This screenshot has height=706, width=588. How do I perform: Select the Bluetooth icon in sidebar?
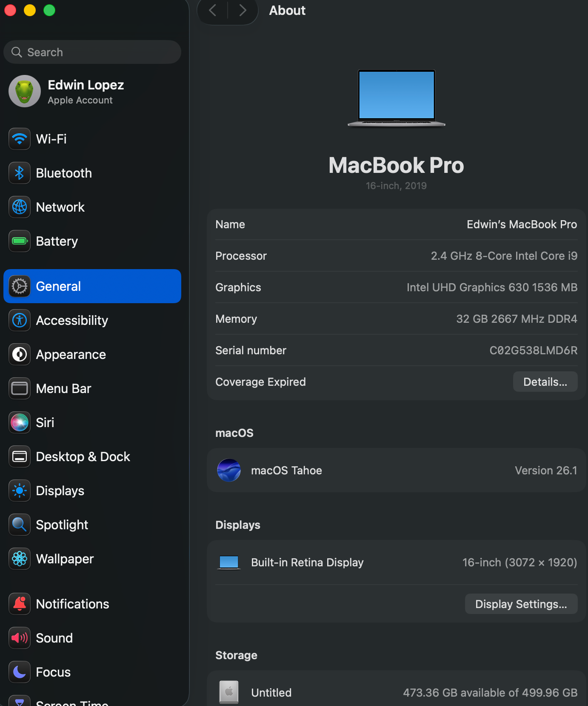tap(20, 173)
